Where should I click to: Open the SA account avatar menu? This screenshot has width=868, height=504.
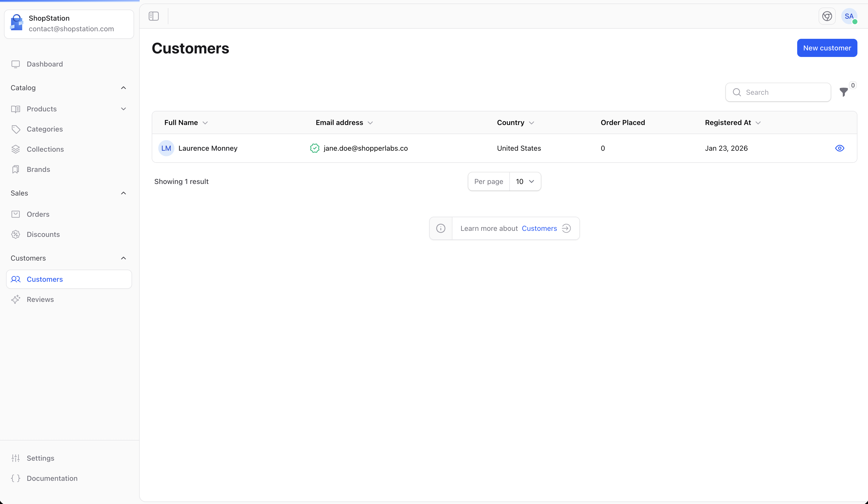(849, 16)
